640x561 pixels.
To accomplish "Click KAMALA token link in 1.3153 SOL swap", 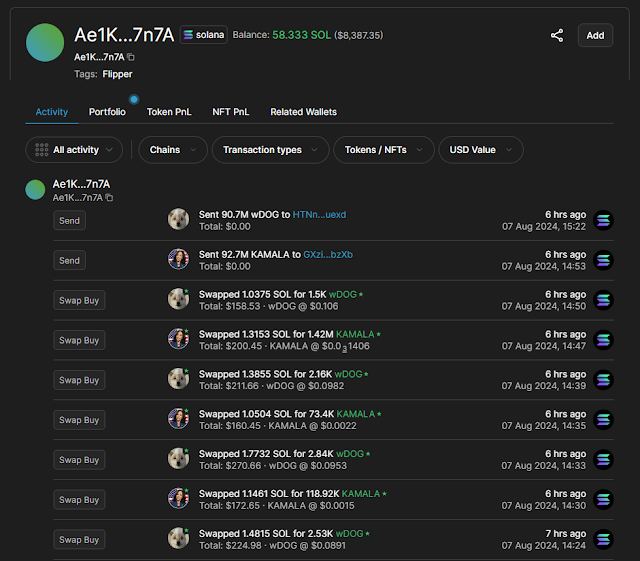I will [x=355, y=334].
